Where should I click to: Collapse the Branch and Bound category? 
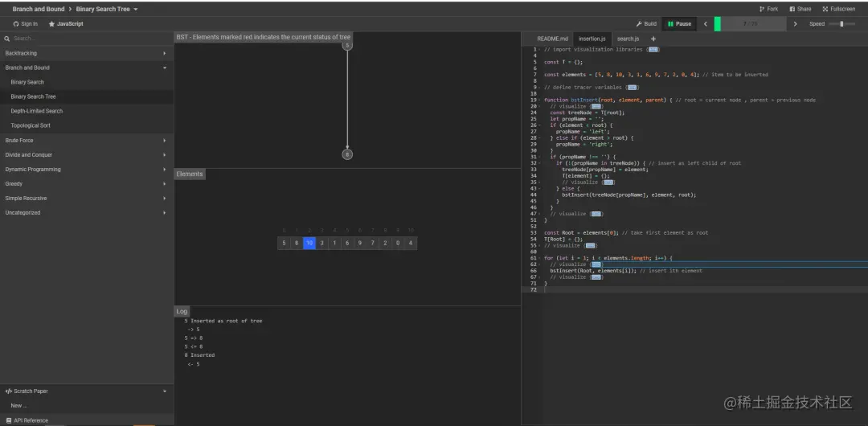click(x=86, y=68)
